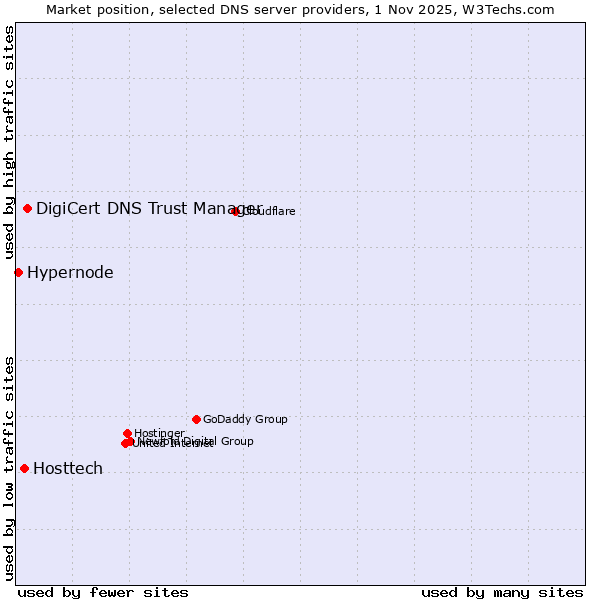Click the 'used by low traffic sites' label
The width and height of the screenshot is (600, 600).
9,467
